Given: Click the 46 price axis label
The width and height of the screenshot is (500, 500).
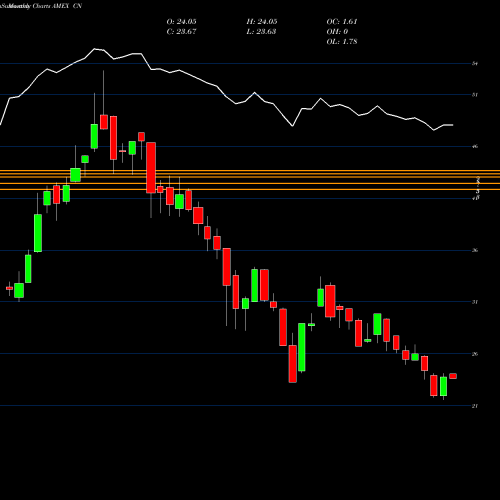Looking at the screenshot, I should [x=475, y=146].
